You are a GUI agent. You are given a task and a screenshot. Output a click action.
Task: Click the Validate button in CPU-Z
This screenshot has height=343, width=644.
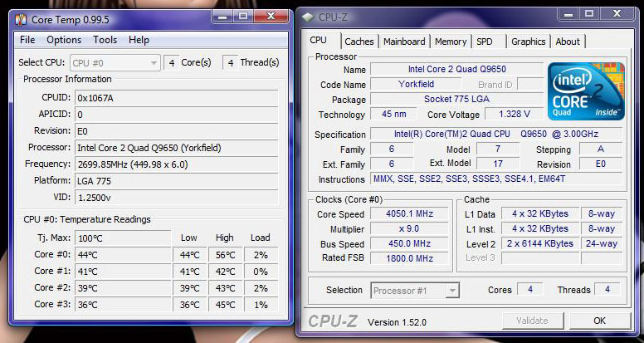[532, 321]
